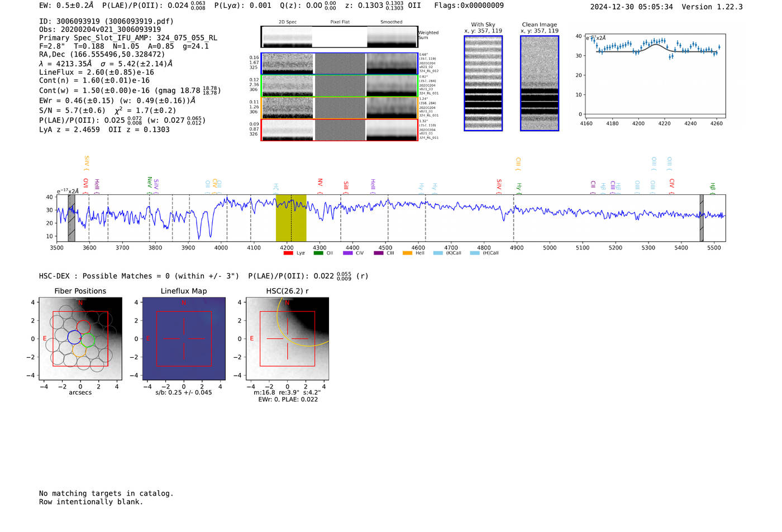Screen dimensions: 782x532
Task: Click the Obs: 20200204v021_3006093919 line
Action: 100,30
